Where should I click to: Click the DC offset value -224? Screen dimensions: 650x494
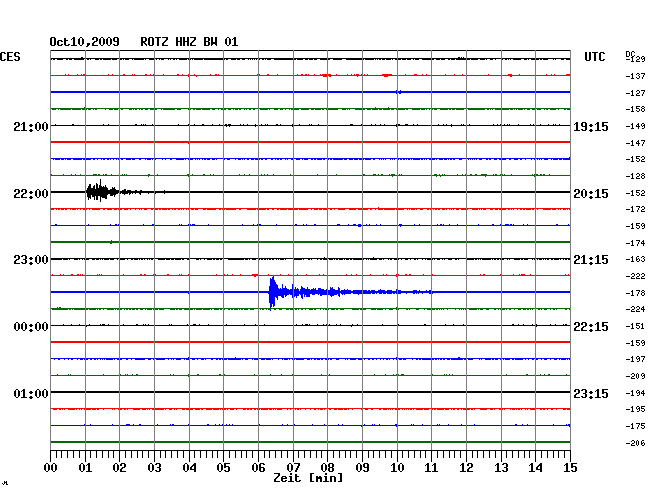635,309
